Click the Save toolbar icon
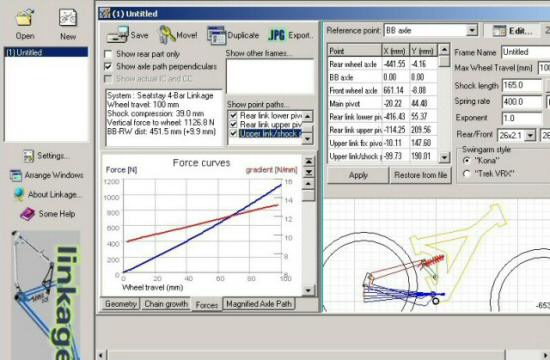The height and width of the screenshot is (360, 550). click(118, 35)
